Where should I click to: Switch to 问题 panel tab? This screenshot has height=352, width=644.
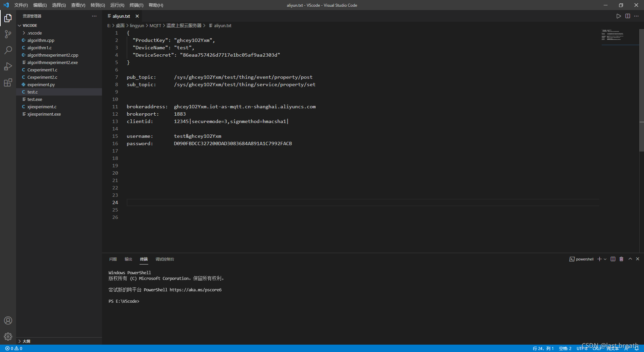click(113, 259)
